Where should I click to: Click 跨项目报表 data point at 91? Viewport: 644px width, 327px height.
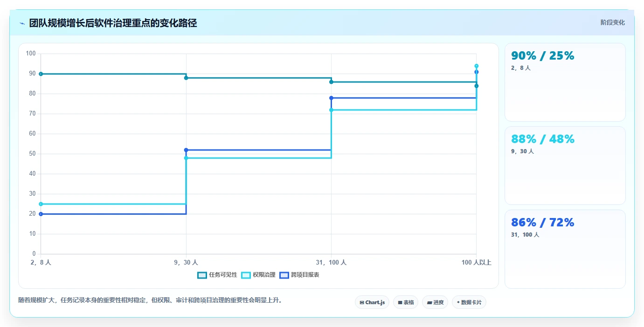coord(477,72)
